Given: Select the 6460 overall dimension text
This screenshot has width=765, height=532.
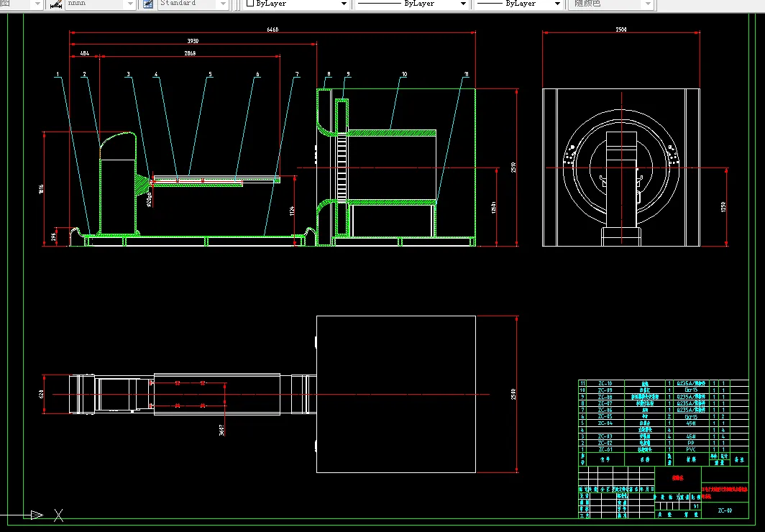Looking at the screenshot, I should 272,30.
